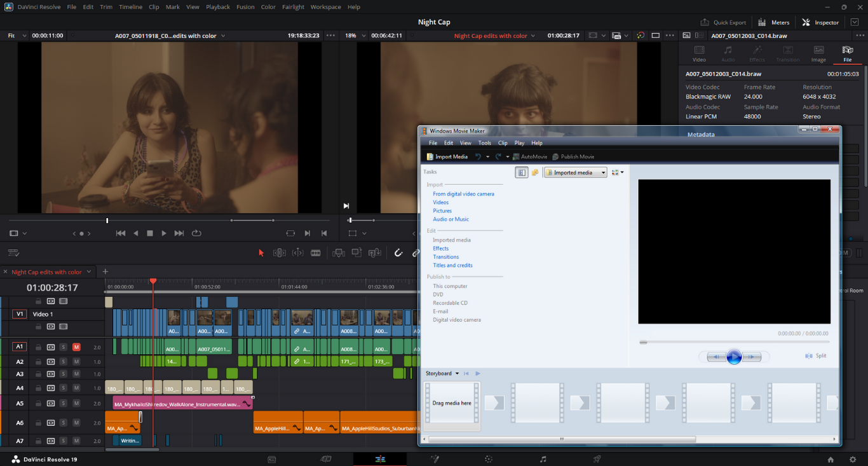This screenshot has height=466, width=868.
Task: Mute audio track A7
Action: click(x=76, y=441)
